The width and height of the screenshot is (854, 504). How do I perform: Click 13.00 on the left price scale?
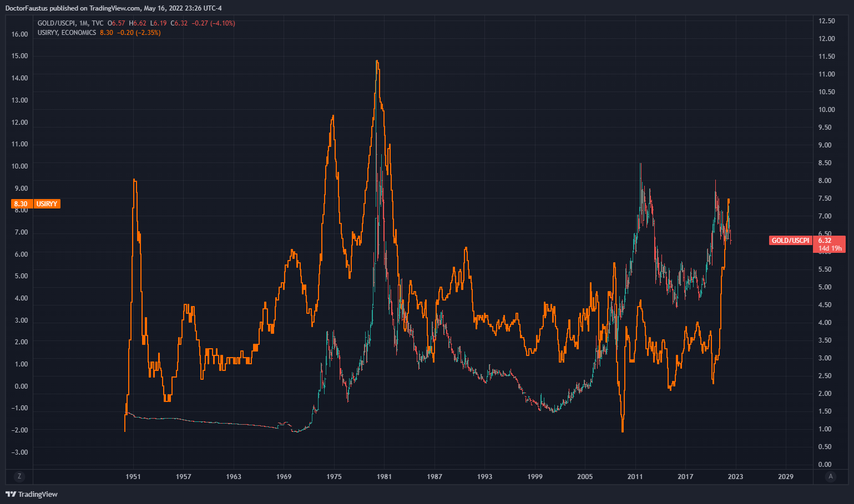coord(19,100)
